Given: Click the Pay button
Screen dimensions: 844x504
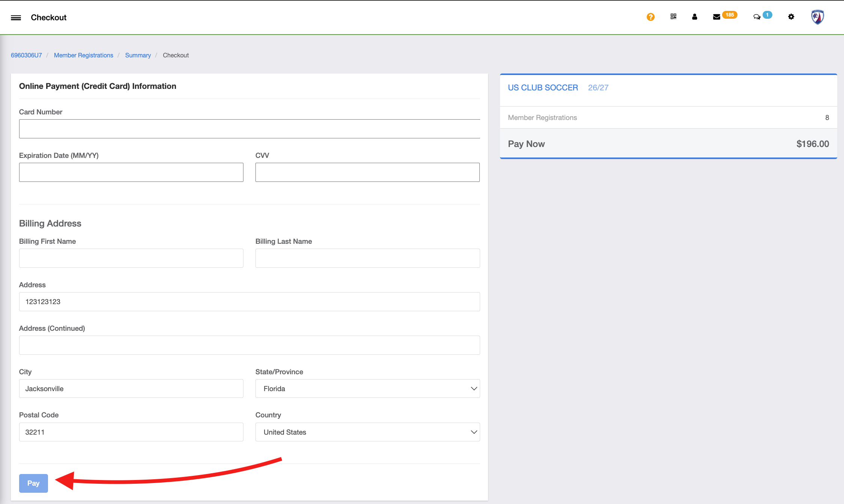Looking at the screenshot, I should pos(33,483).
